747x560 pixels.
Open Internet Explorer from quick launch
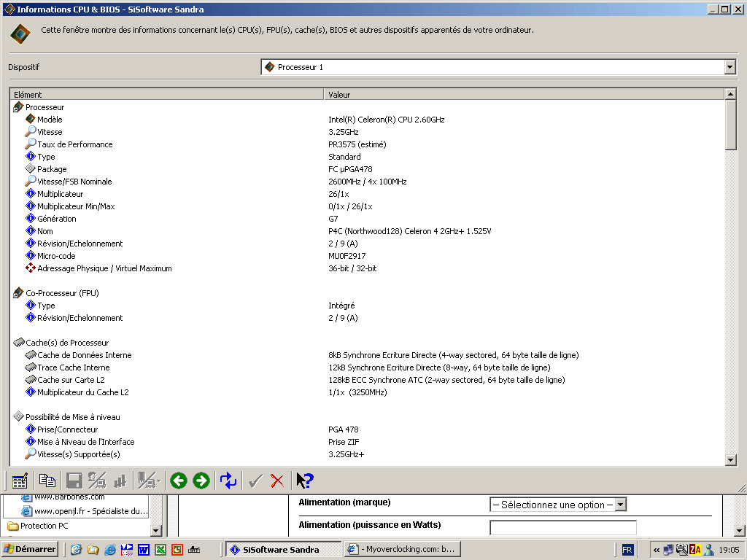click(x=110, y=550)
